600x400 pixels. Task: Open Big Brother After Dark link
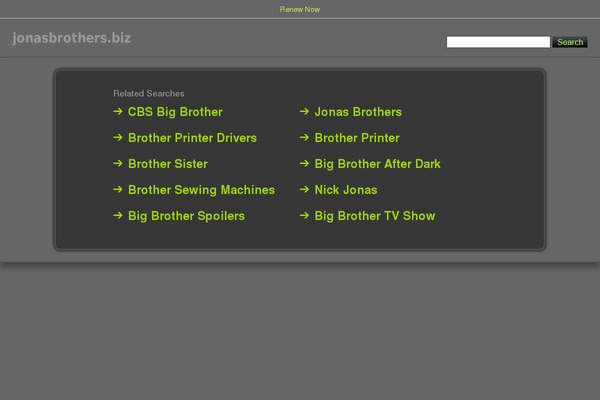click(x=377, y=164)
